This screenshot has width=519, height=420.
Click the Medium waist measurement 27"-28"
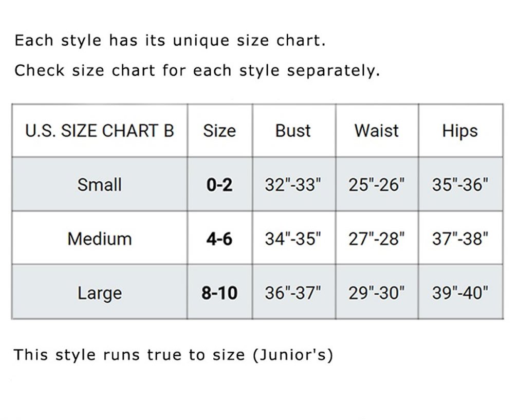click(377, 239)
